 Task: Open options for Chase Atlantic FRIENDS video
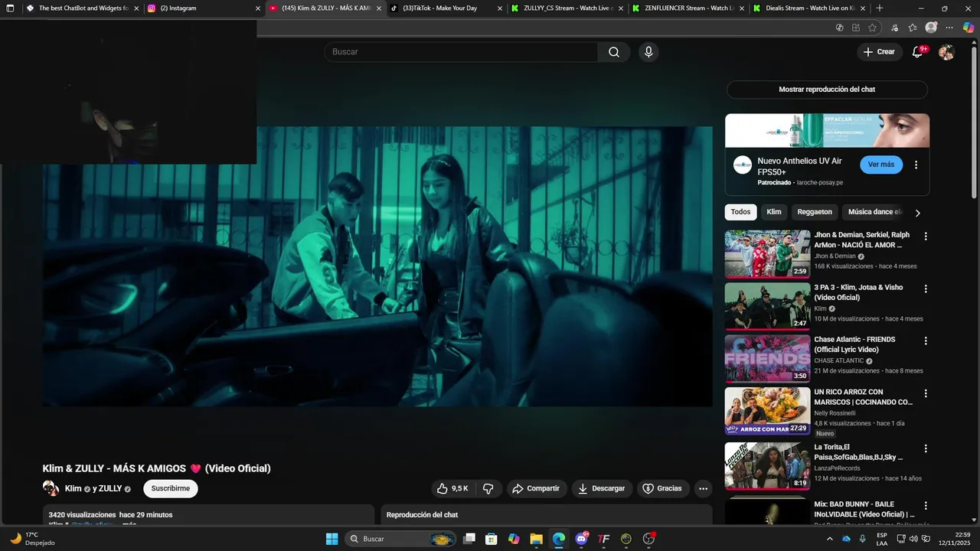click(x=925, y=341)
